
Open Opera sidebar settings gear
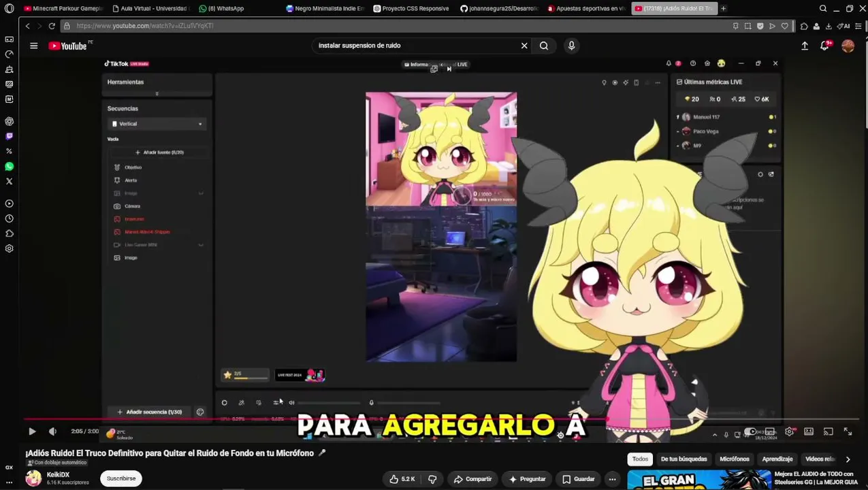tap(9, 248)
